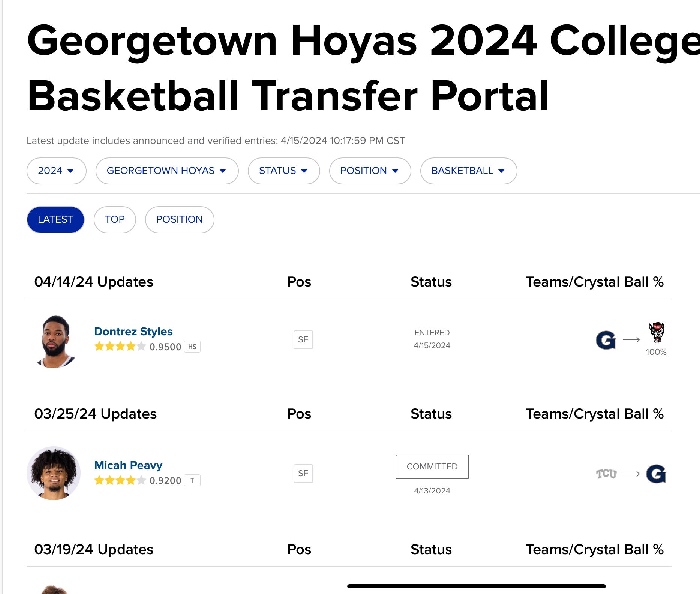
Task: Open the GEORGETOWN HOYAS team selector
Action: click(x=167, y=171)
